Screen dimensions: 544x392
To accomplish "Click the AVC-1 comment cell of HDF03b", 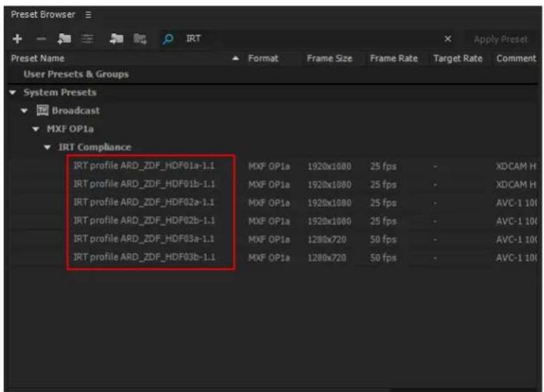I will pyautogui.click(x=516, y=258).
